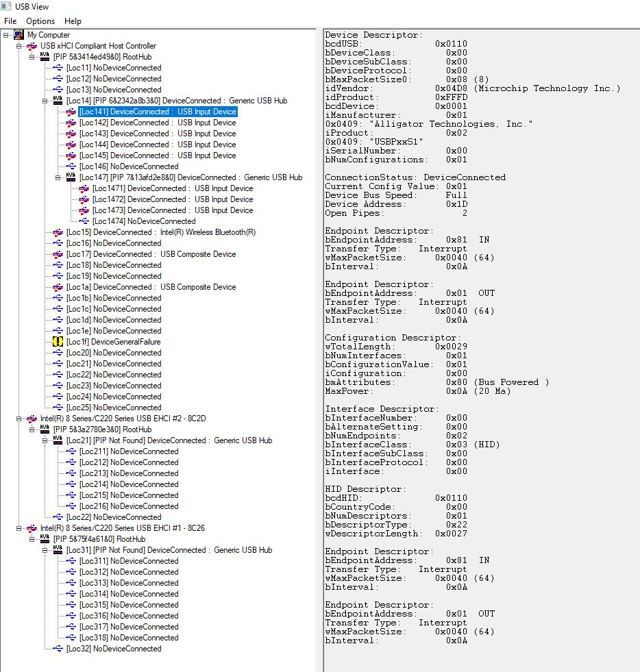Select Loc12 NoDeviceConnected port

114,79
